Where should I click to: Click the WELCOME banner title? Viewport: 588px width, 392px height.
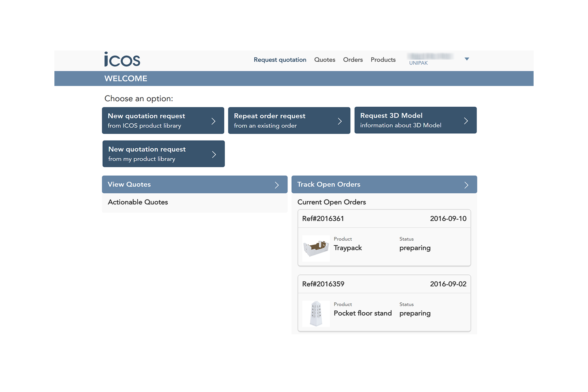click(126, 78)
